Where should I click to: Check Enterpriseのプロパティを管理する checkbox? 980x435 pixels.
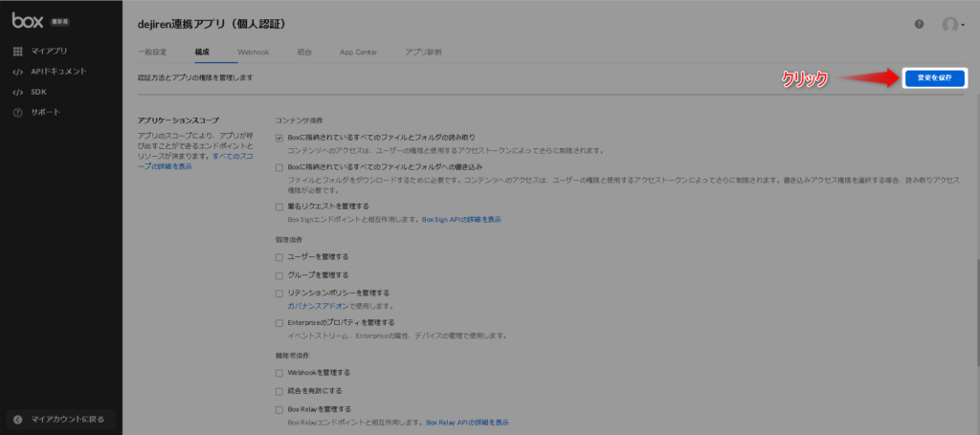tap(279, 323)
